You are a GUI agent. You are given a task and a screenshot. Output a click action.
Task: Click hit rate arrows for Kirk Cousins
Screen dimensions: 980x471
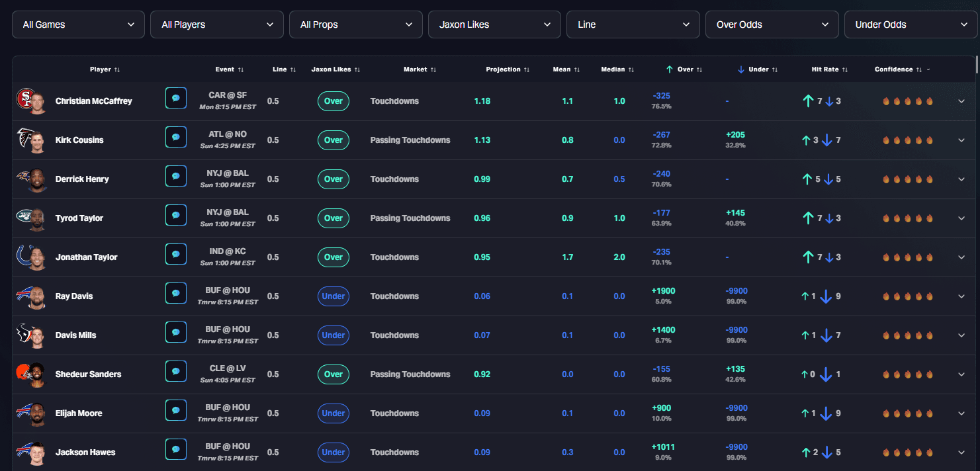tap(821, 140)
